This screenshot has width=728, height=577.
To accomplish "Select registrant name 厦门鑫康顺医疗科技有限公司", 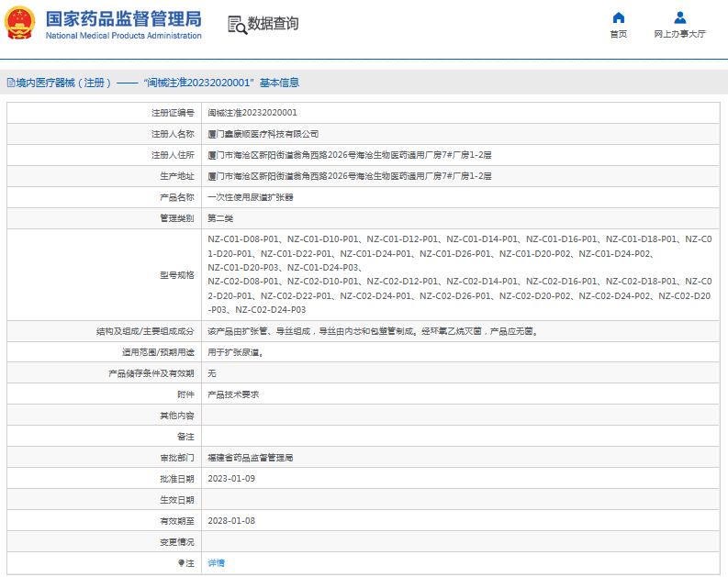I will pos(263,134).
